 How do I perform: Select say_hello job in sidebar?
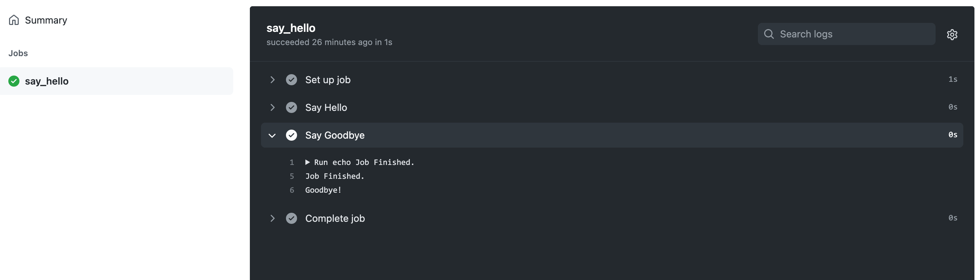[116, 81]
